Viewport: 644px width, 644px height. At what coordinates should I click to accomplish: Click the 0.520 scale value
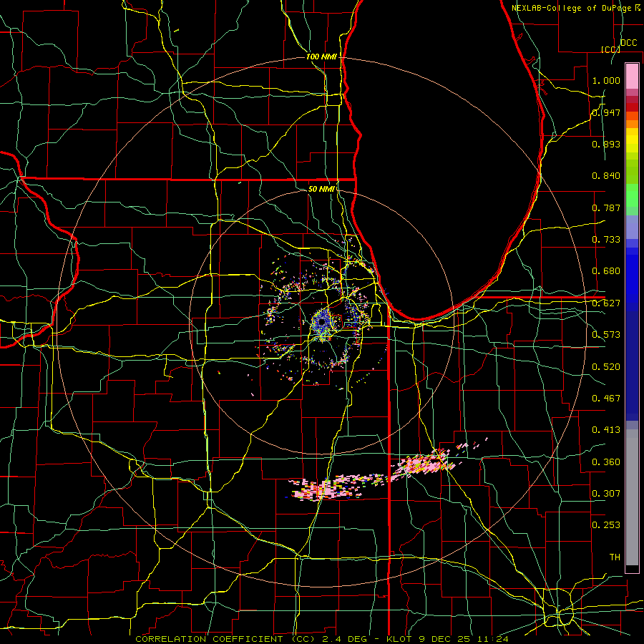pos(606,367)
